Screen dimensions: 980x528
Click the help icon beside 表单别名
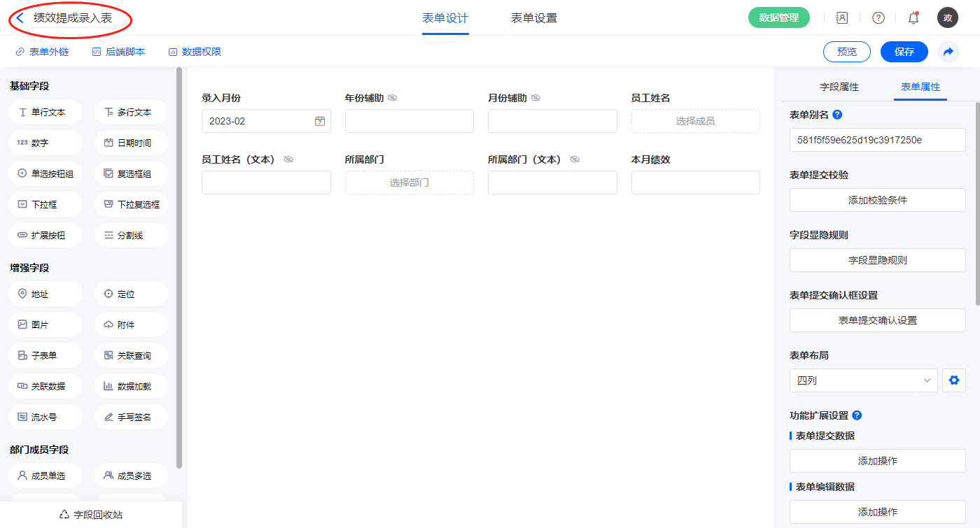click(x=837, y=115)
